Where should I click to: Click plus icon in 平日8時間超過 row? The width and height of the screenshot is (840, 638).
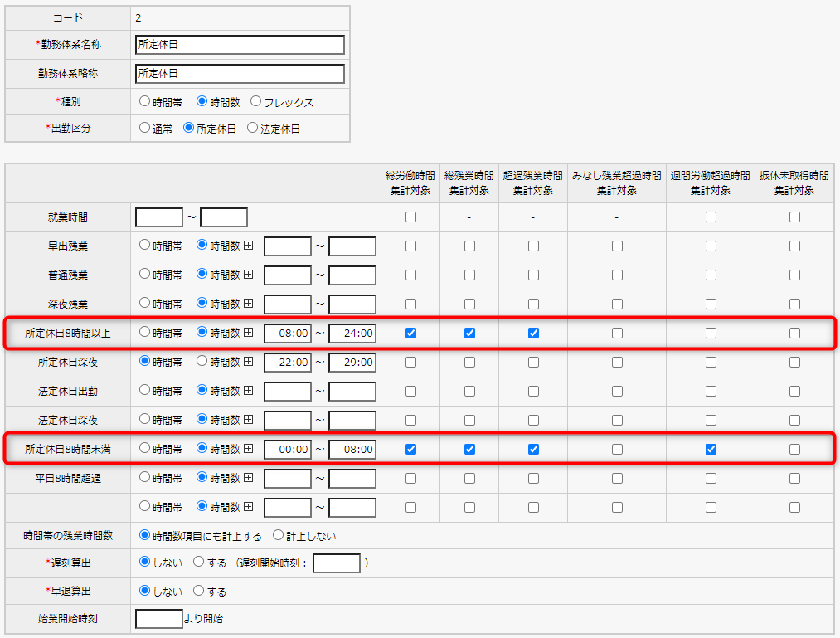(x=248, y=478)
